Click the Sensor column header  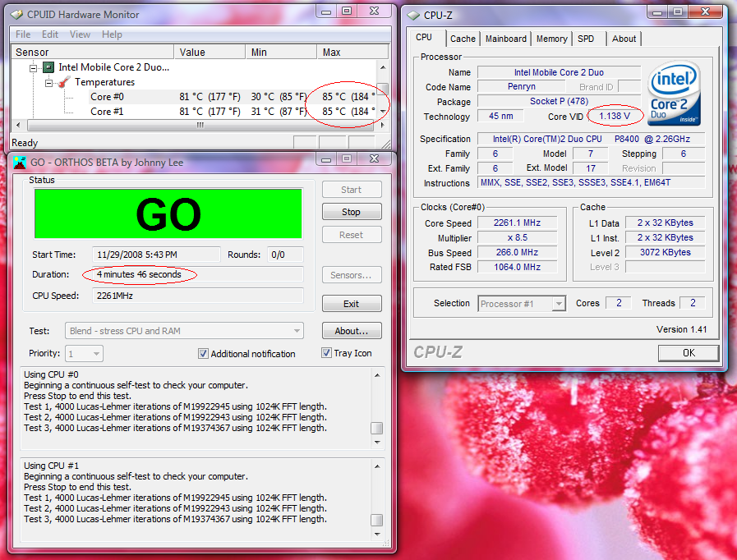(92, 53)
